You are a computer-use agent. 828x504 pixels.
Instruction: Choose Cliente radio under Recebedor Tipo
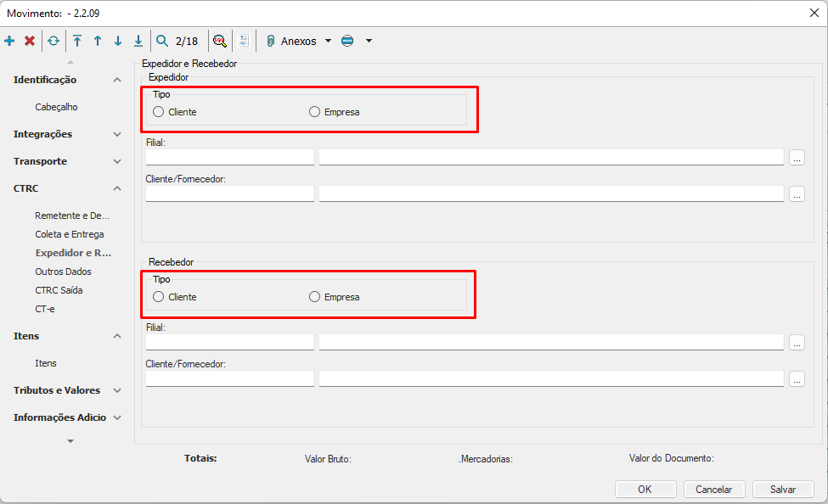(x=159, y=297)
